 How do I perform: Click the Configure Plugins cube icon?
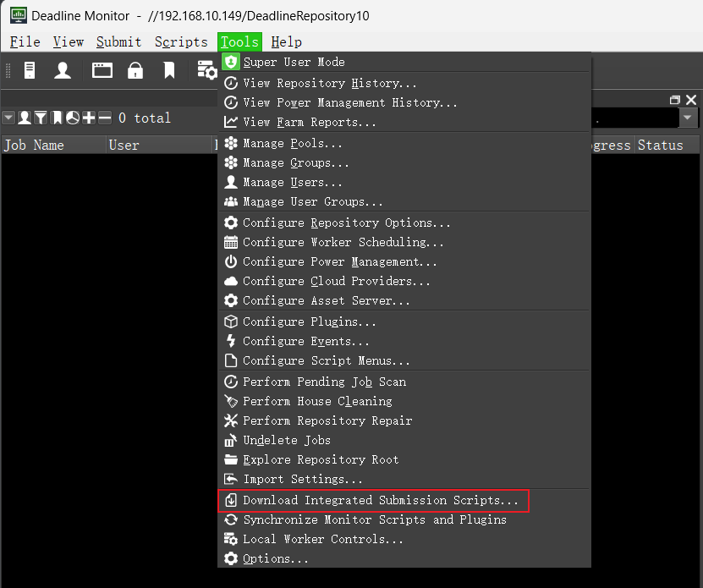[230, 321]
